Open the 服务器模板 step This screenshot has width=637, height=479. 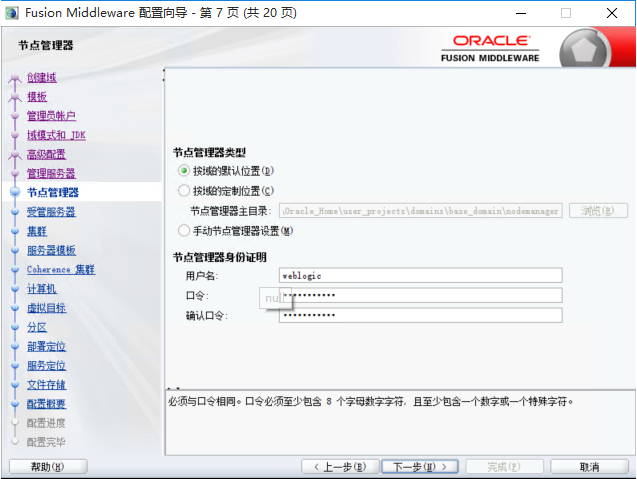(51, 250)
